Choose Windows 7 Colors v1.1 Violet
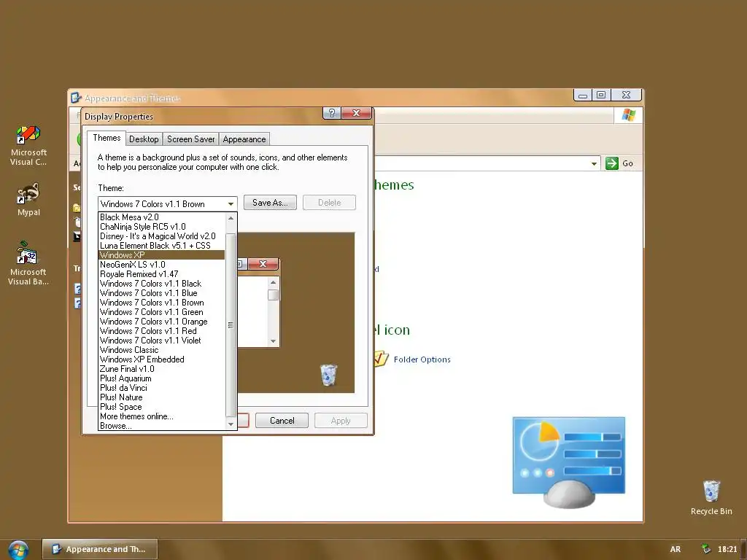 [x=161, y=341]
